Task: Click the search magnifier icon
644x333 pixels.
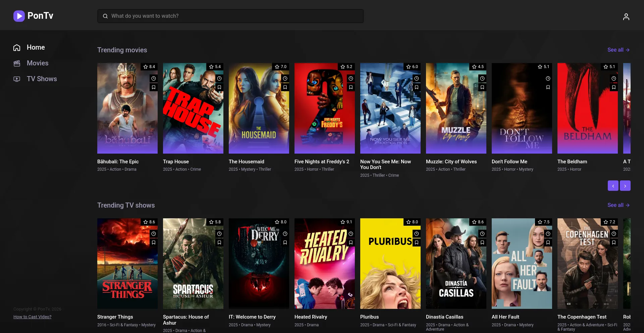Action: pos(105,16)
